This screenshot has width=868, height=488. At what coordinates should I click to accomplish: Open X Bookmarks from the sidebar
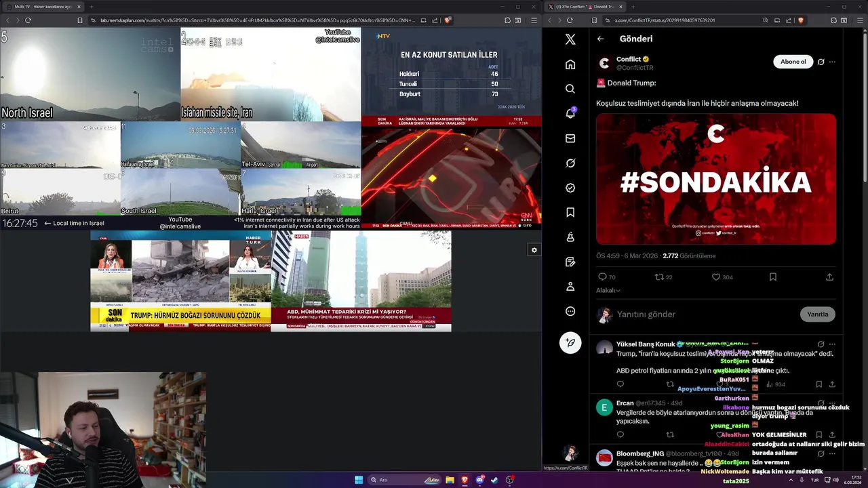point(570,213)
